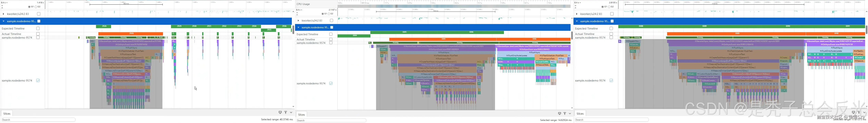Viewport: 868px width, 123px height.
Task: Tick kworker/u24:2 83 checkbox in left panel
Action: [39, 14]
